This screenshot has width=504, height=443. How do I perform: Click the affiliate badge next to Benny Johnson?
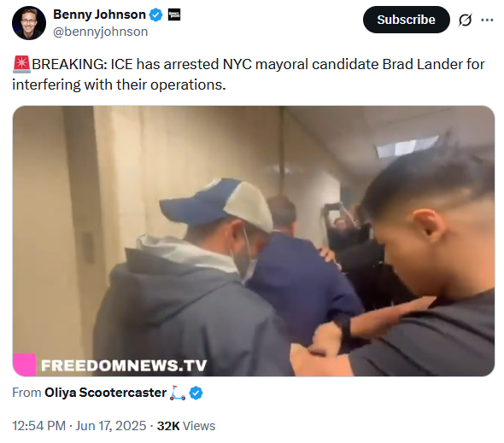coord(174,15)
